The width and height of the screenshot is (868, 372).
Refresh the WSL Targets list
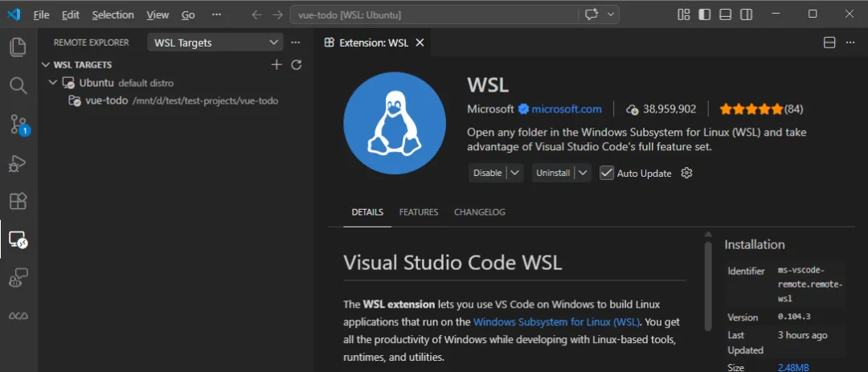click(296, 65)
